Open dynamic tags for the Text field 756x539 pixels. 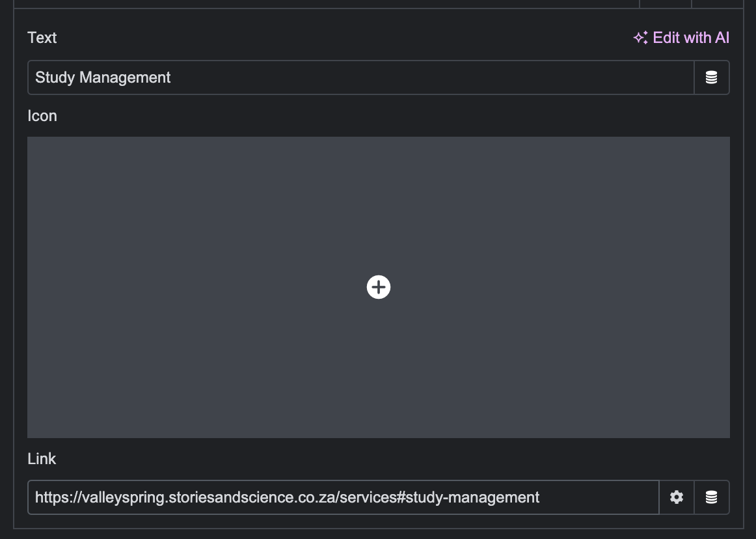[x=712, y=77]
